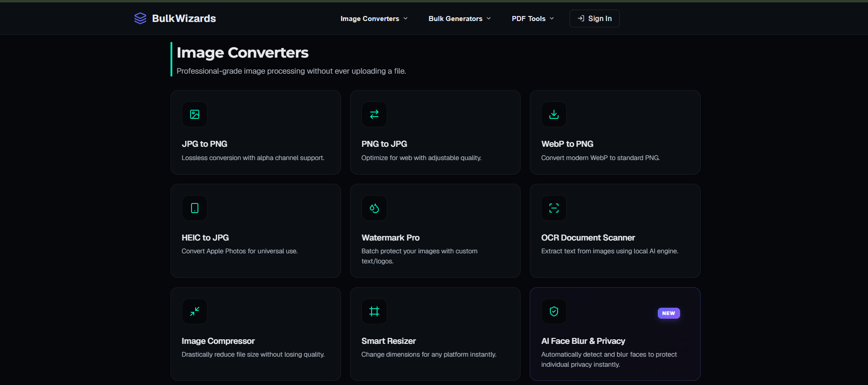Click the HEIC to JPG phone icon
Image resolution: width=868 pixels, height=385 pixels.
click(195, 208)
